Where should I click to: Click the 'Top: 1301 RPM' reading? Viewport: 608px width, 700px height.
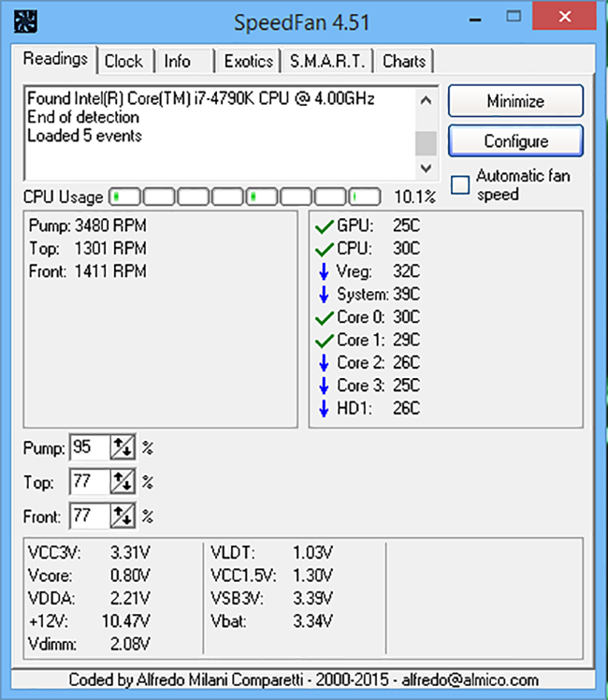[x=87, y=249]
